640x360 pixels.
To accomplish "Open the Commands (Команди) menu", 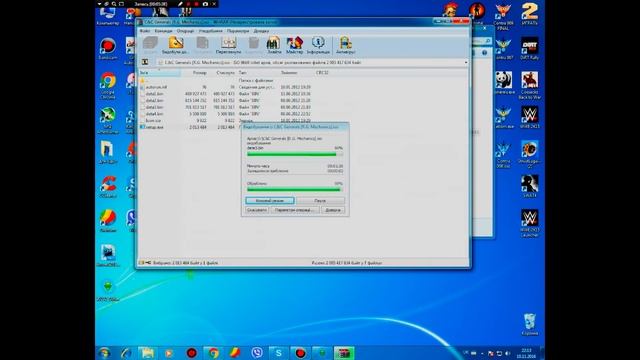I will (x=163, y=31).
